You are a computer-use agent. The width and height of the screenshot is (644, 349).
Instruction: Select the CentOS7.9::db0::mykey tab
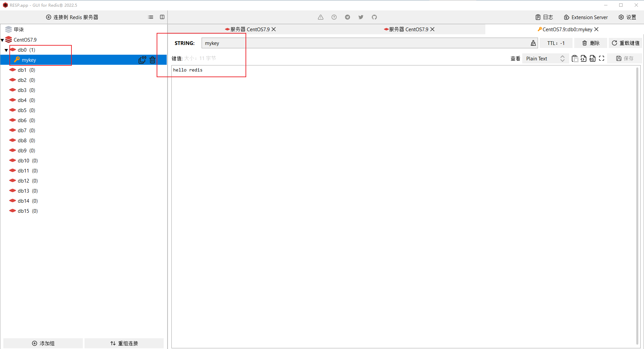click(565, 29)
